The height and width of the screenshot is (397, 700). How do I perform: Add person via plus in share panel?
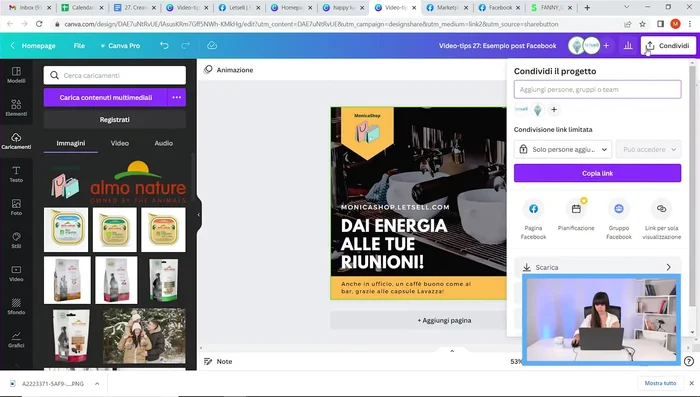554,109
